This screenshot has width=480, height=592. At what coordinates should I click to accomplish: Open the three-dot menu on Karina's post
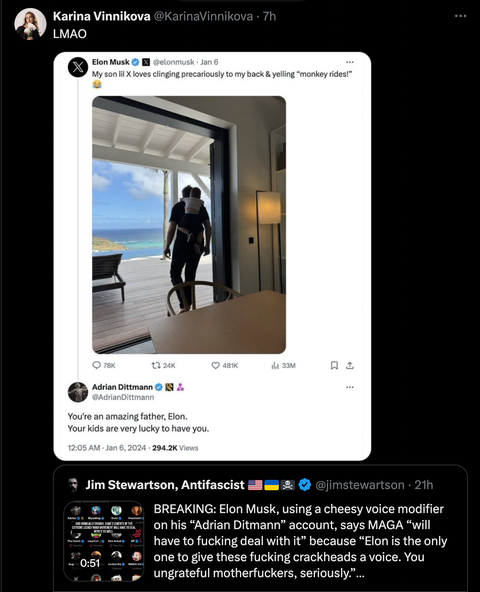pos(460,16)
